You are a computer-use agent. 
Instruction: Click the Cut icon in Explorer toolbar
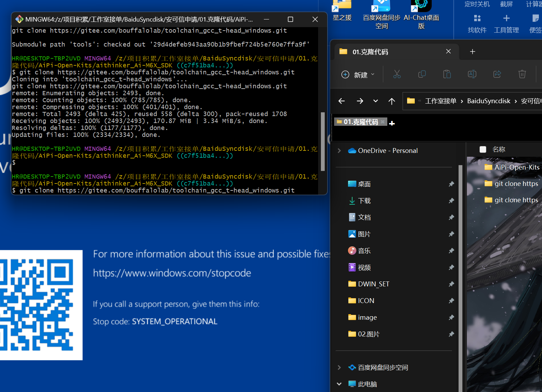click(x=397, y=74)
